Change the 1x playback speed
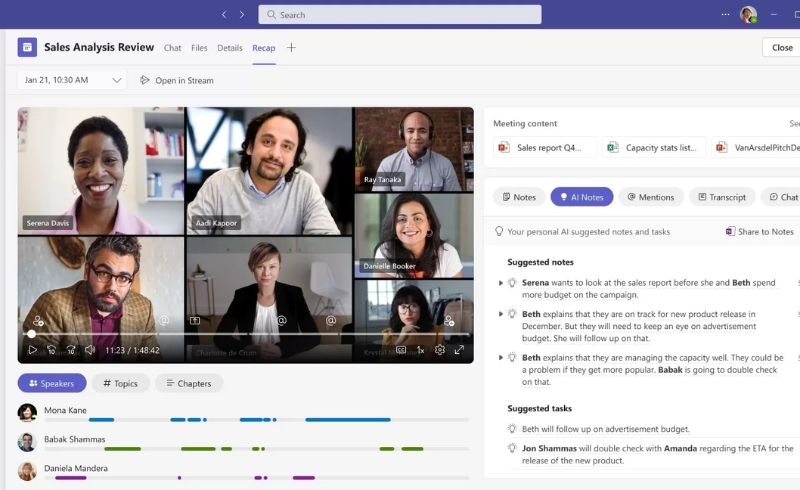This screenshot has height=490, width=800. coord(420,350)
